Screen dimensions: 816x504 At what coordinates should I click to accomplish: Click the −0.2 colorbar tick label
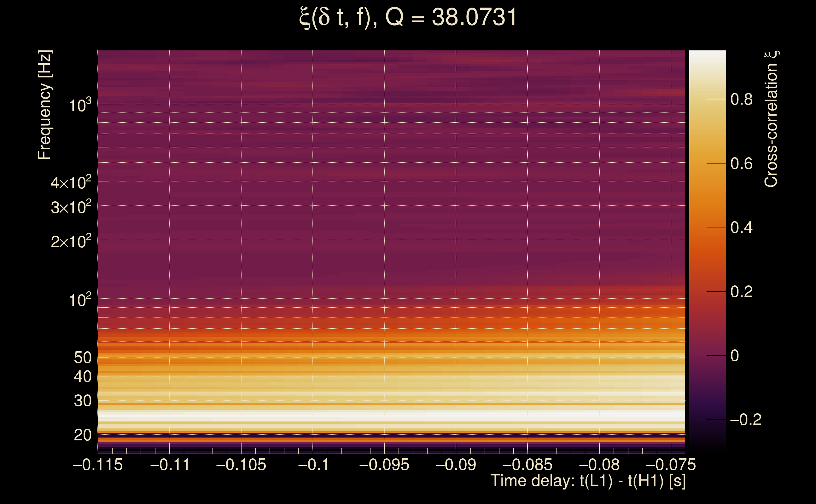pos(745,420)
